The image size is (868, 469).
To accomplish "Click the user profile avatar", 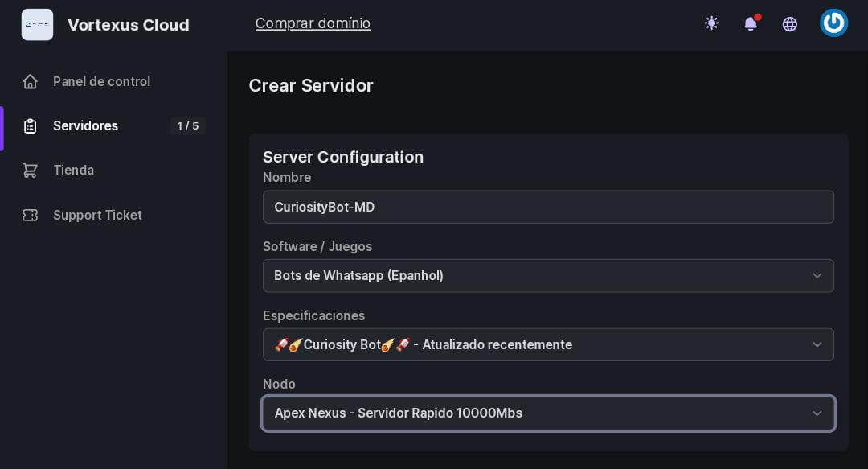I will click(x=833, y=23).
